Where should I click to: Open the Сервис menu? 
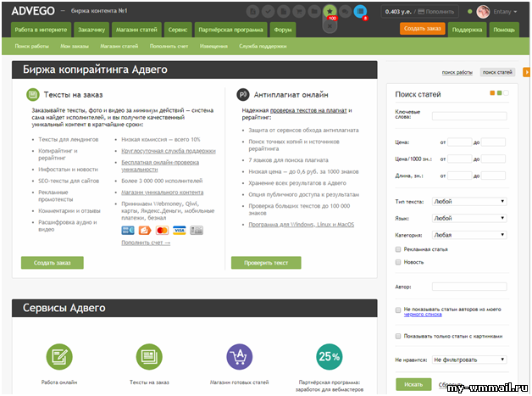(x=178, y=30)
